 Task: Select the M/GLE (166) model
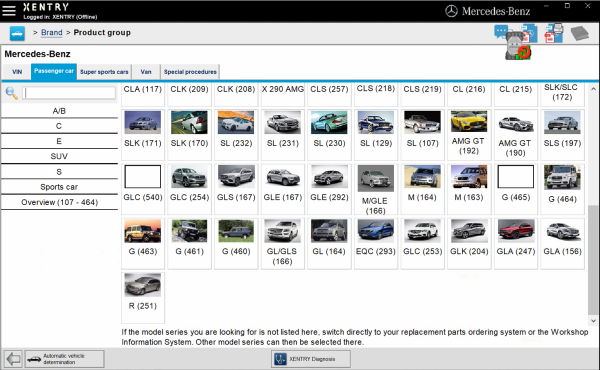point(376,189)
